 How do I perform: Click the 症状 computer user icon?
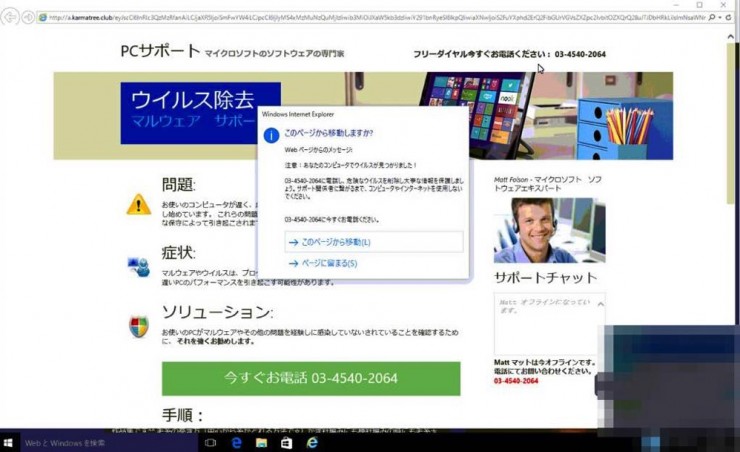click(139, 267)
